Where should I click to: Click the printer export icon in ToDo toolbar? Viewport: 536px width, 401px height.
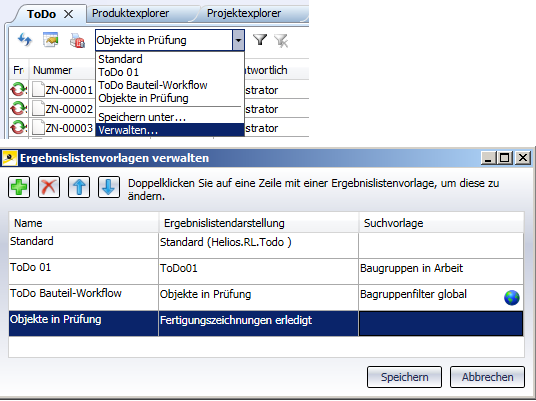tap(77, 41)
